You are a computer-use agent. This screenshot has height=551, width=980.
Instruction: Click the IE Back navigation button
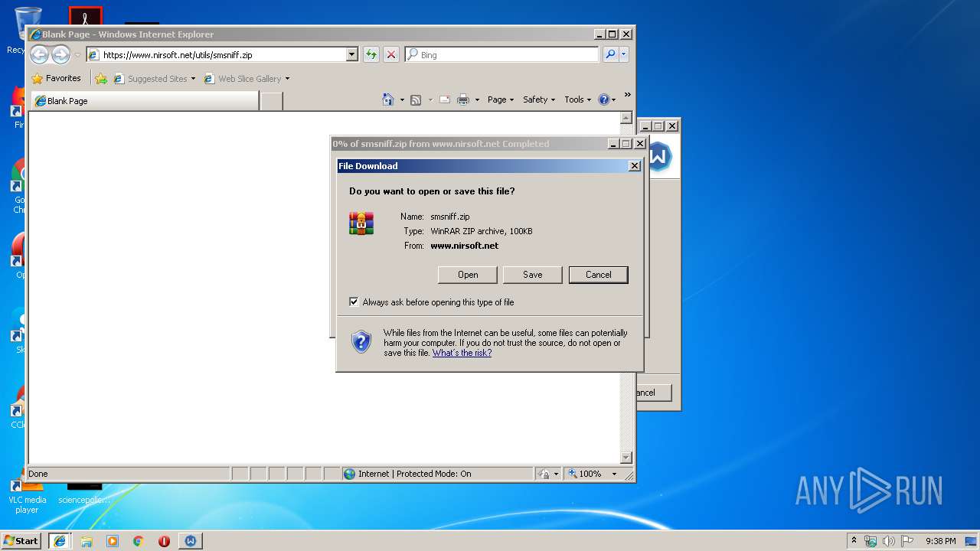39,54
